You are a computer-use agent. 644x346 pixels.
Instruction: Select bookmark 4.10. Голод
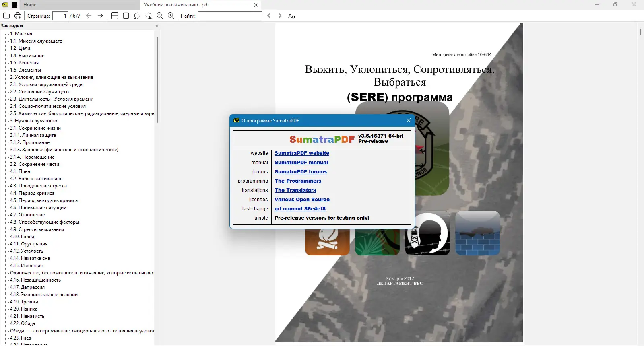(22, 237)
